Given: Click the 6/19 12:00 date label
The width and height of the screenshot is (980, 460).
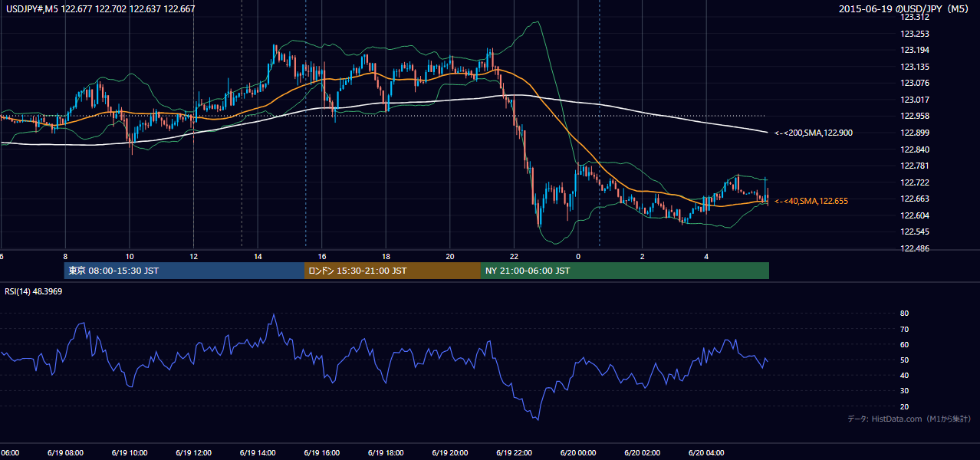Looking at the screenshot, I should pyautogui.click(x=193, y=452).
